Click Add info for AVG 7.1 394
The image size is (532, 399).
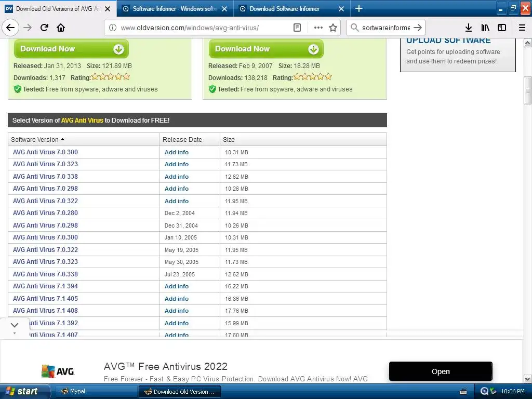(x=177, y=286)
